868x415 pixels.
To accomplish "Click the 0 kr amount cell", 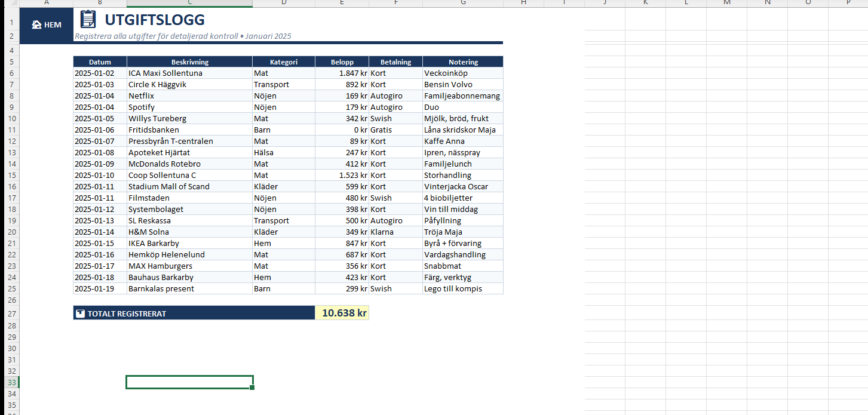I will (x=342, y=130).
